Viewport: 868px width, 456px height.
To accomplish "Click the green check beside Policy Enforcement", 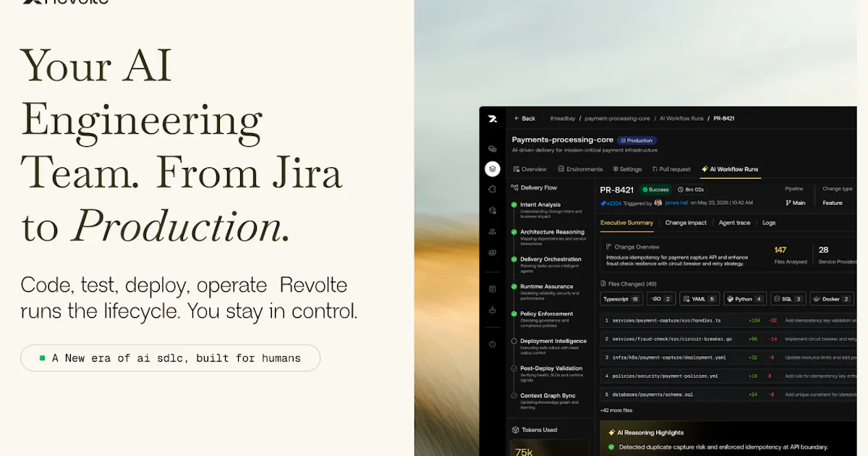I will (514, 314).
